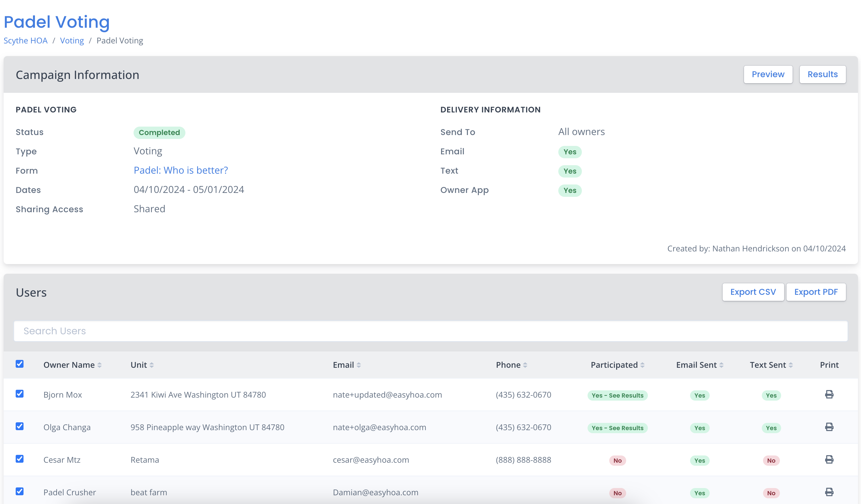Click print icon for Padel Crusher
This screenshot has height=504, width=861.
[829, 492]
